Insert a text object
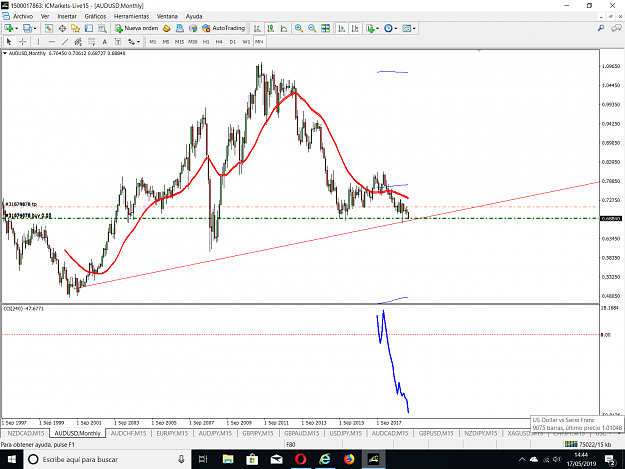 click(104, 41)
